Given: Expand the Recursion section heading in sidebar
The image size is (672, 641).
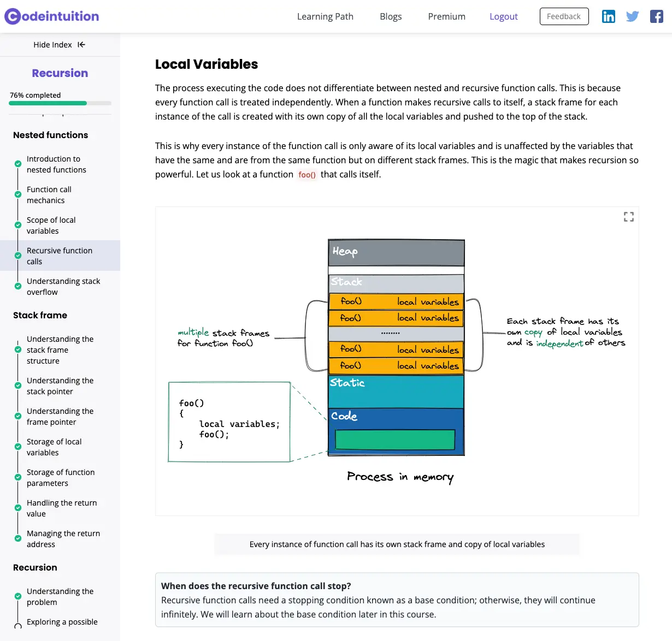Looking at the screenshot, I should (35, 567).
